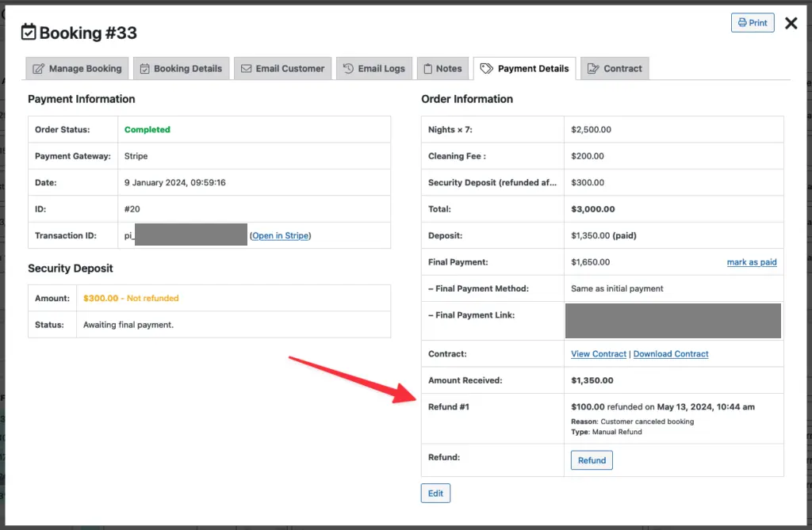Switch to the Manage Booking tab

tap(85, 69)
